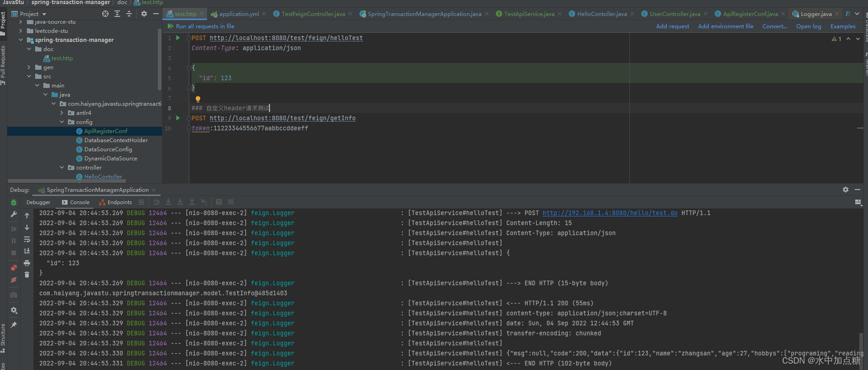Click the Open log link
The width and height of the screenshot is (868, 370).
(x=808, y=26)
